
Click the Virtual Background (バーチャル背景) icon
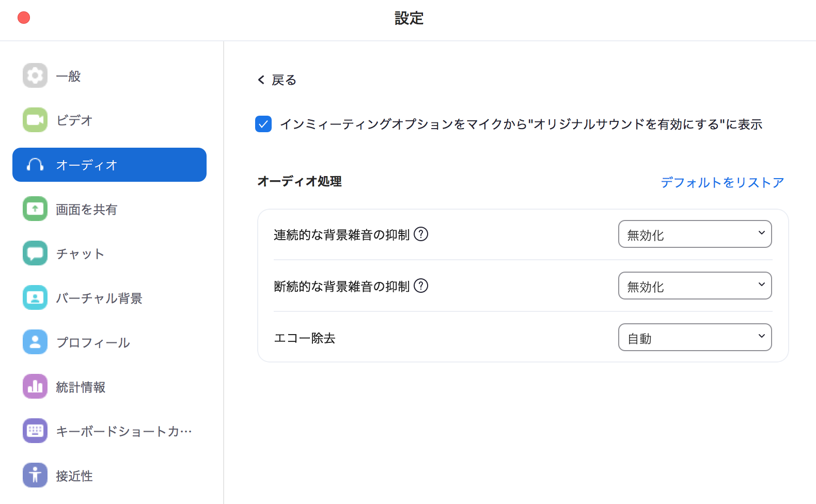pyautogui.click(x=35, y=298)
